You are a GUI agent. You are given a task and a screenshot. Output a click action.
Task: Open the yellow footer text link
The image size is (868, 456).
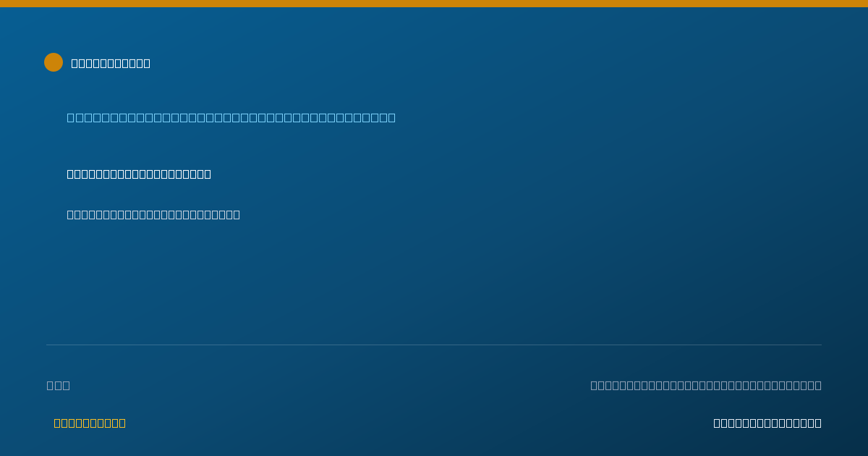tap(90, 423)
